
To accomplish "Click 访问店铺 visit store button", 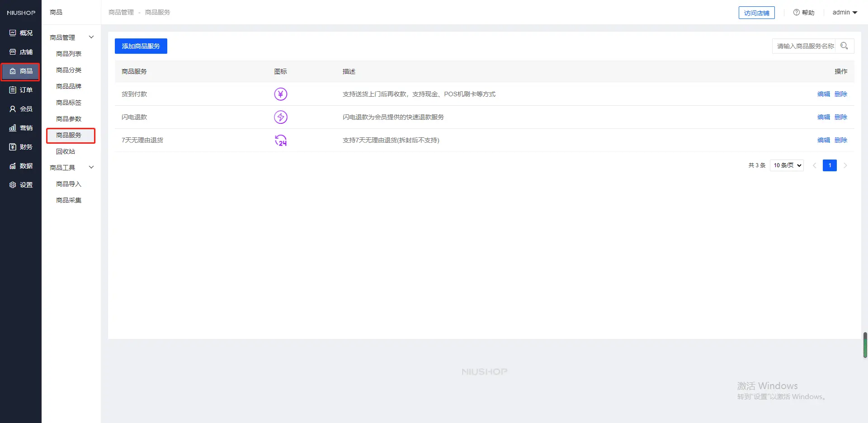I will coord(756,13).
